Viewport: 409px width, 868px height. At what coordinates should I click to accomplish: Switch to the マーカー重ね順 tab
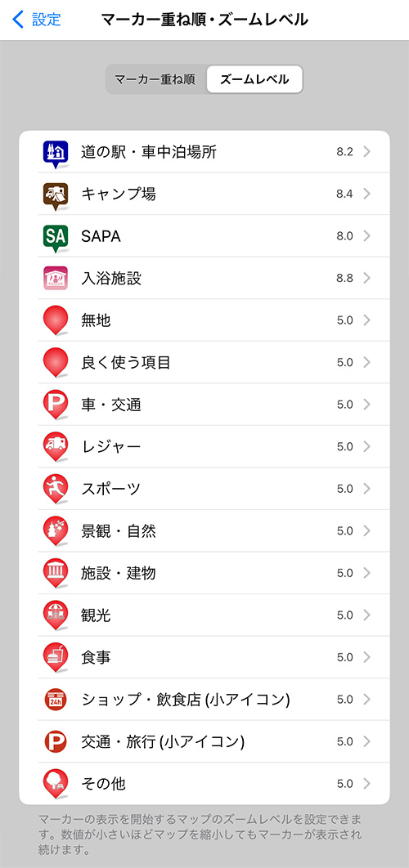(x=155, y=79)
